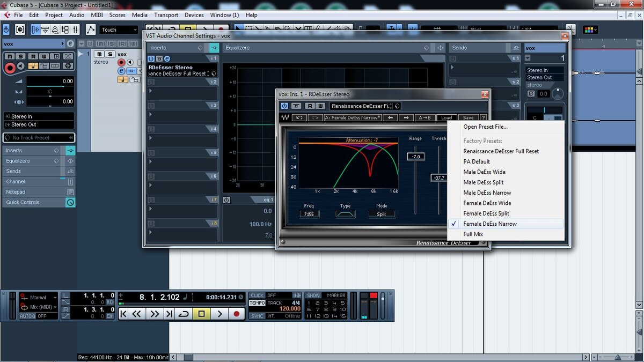The width and height of the screenshot is (644, 362).
Task: Click transport Record button
Action: (236, 314)
